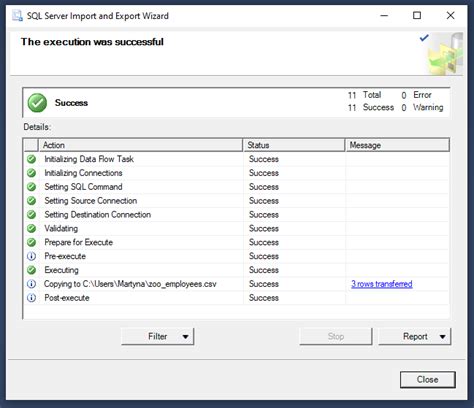This screenshot has width=474, height=408.
Task: Select the Initializing Data Flow Task row text
Action: tap(89, 159)
